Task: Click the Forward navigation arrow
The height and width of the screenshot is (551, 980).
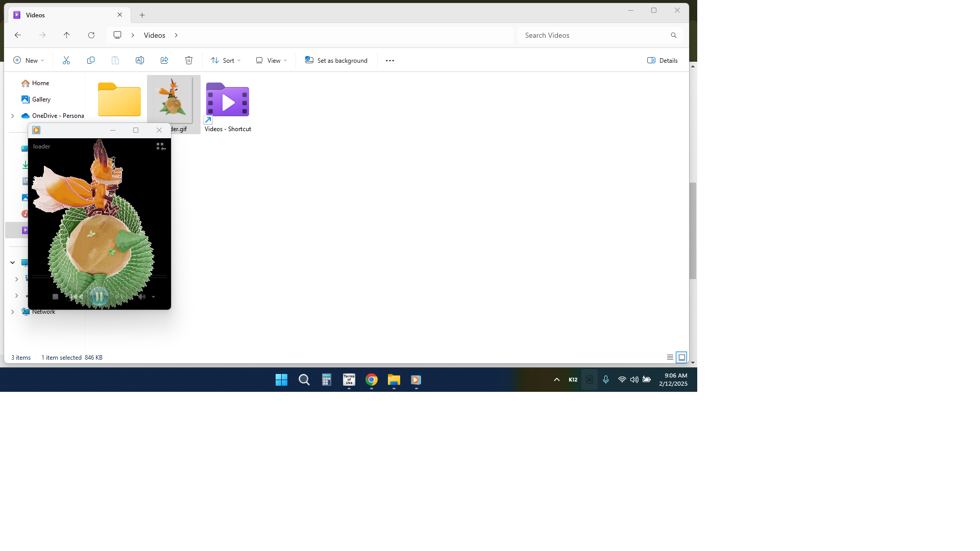Action: pos(42,35)
